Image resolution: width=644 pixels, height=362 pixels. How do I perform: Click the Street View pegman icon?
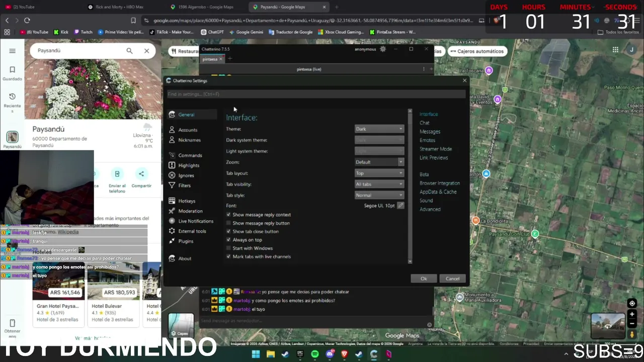pos(632,334)
